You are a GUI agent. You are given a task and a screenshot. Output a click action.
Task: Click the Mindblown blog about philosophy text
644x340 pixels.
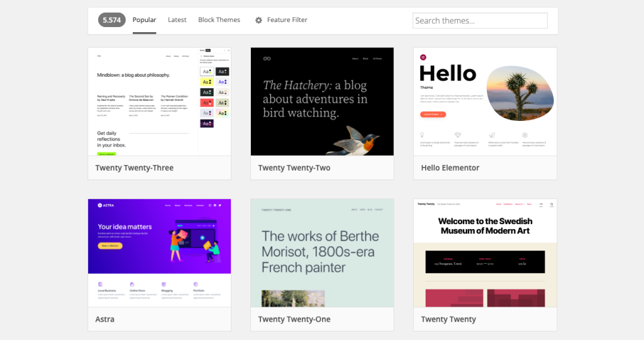[x=133, y=75]
